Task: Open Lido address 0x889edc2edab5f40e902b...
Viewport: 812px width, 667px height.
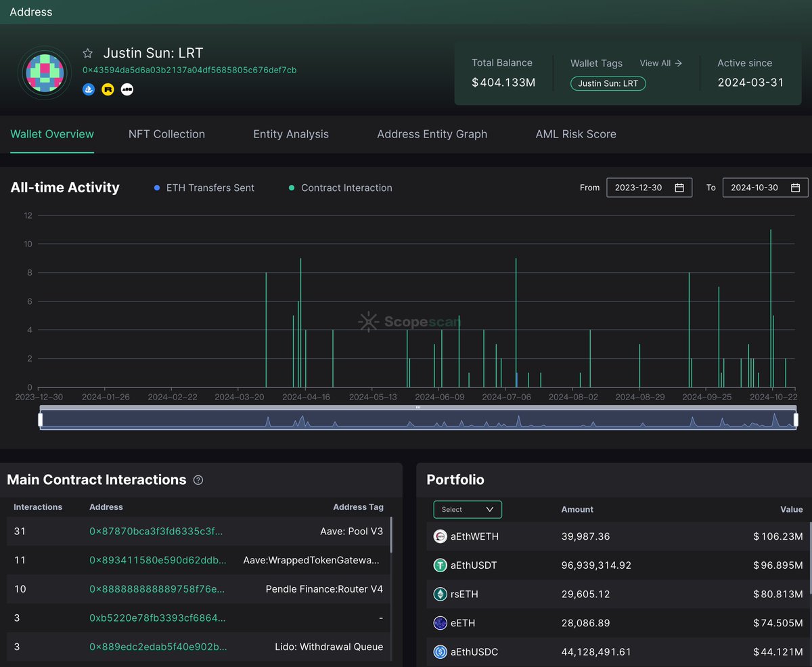Action: [x=158, y=647]
